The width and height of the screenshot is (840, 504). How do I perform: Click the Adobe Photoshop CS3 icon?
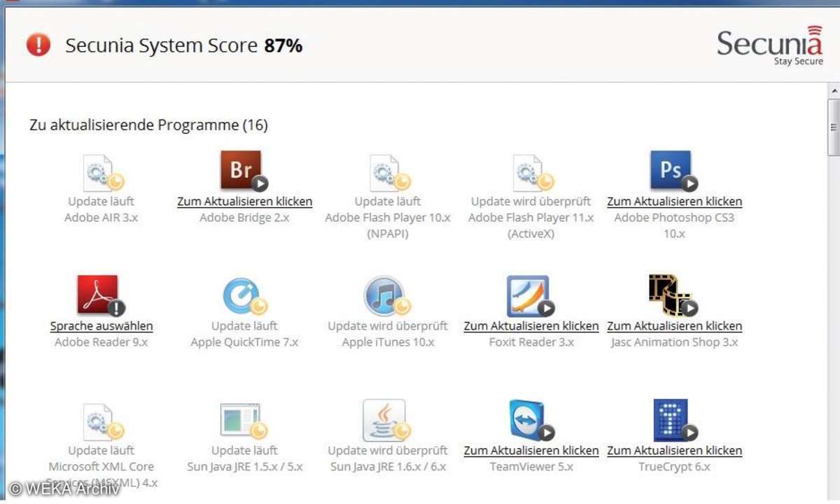pyautogui.click(x=674, y=171)
